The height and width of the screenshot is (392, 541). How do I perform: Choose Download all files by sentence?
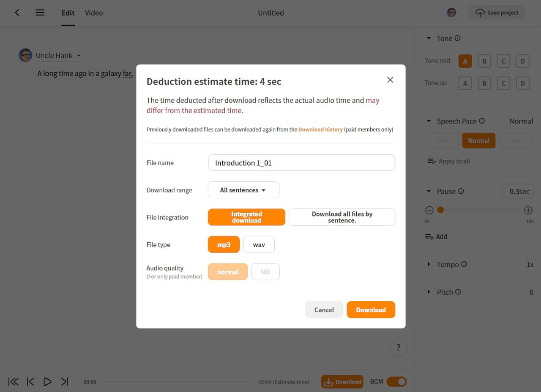click(x=342, y=217)
